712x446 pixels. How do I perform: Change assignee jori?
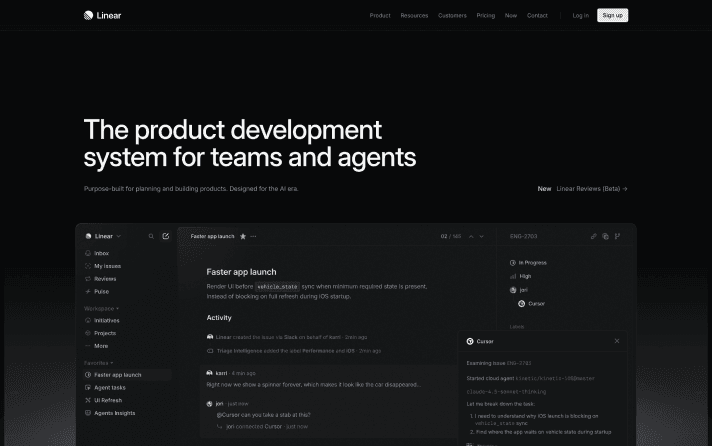[519, 290]
